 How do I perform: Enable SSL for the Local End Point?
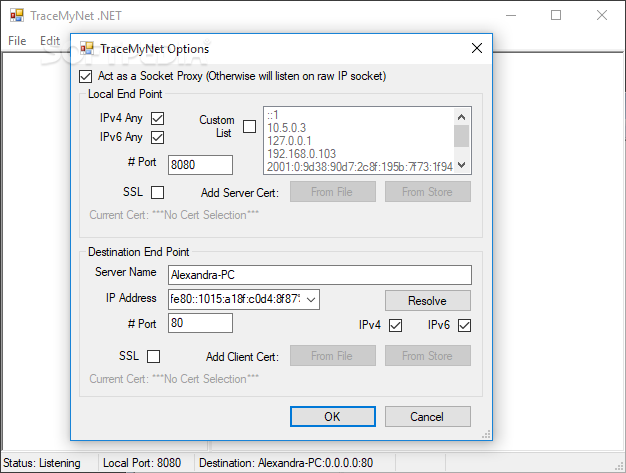pos(157,192)
